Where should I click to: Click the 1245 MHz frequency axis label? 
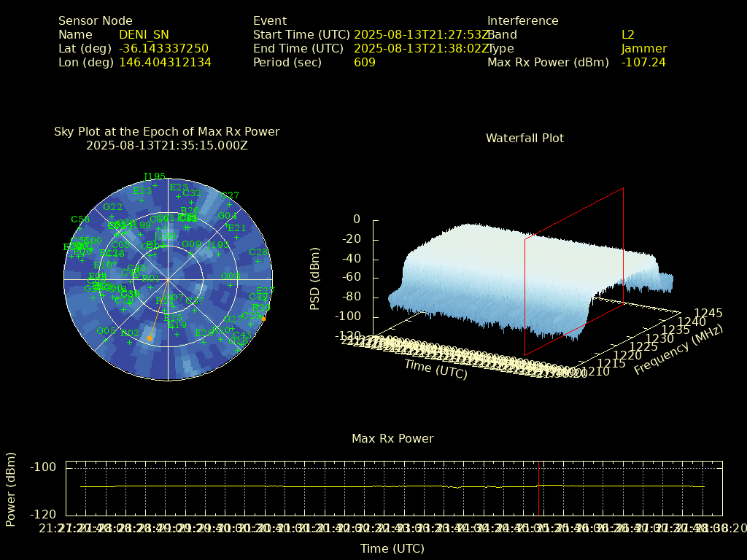tap(708, 313)
